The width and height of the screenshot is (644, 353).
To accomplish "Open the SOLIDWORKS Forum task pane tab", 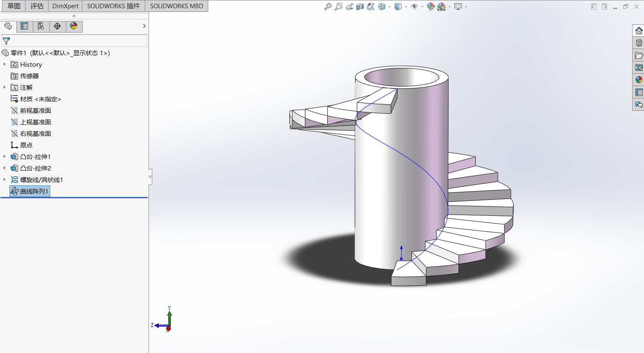I will point(639,105).
